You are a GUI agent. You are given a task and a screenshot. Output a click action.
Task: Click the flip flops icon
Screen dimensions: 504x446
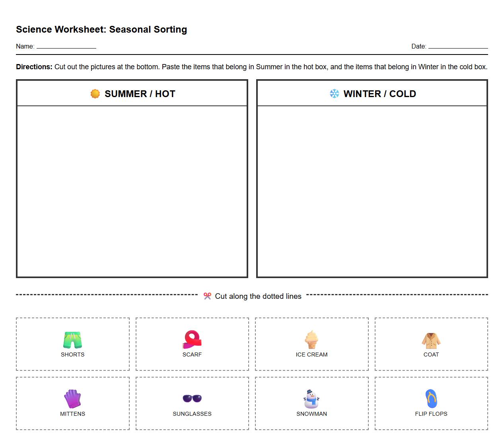[x=431, y=398]
